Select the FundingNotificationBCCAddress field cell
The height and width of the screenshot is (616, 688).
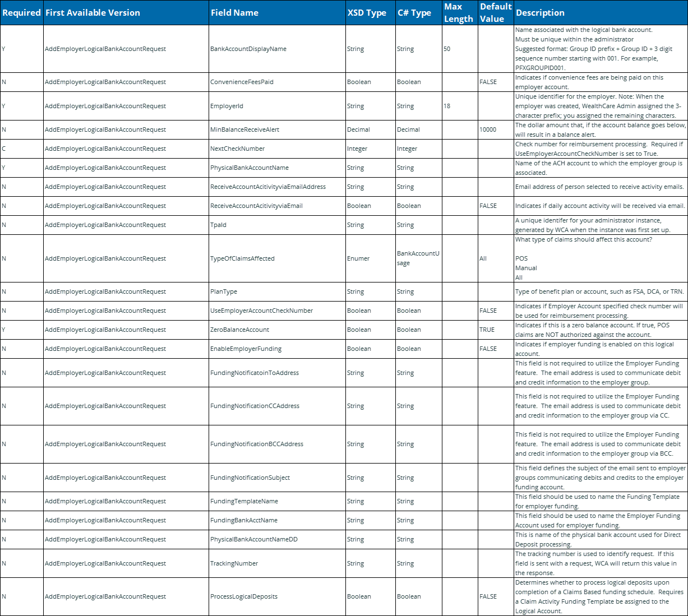(277, 444)
